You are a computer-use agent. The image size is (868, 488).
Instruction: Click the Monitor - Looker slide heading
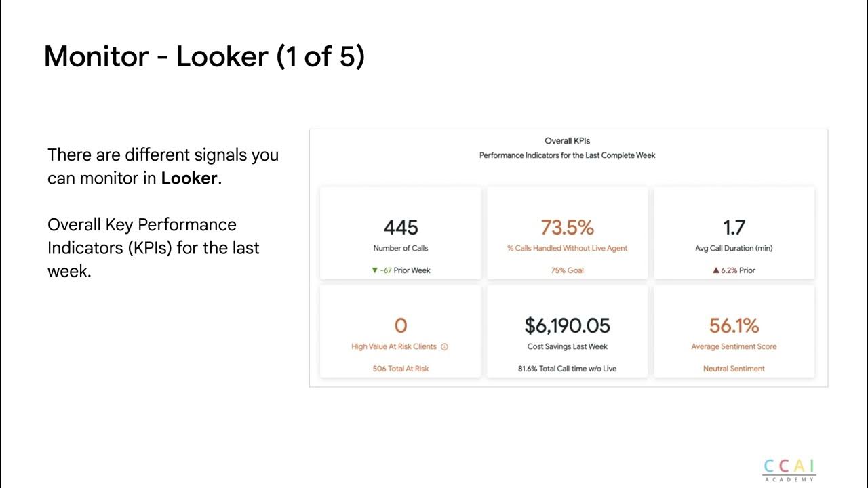pyautogui.click(x=204, y=57)
